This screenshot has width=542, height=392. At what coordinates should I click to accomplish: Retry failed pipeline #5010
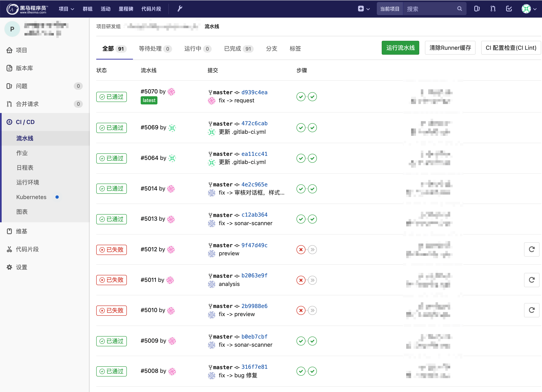click(x=531, y=310)
